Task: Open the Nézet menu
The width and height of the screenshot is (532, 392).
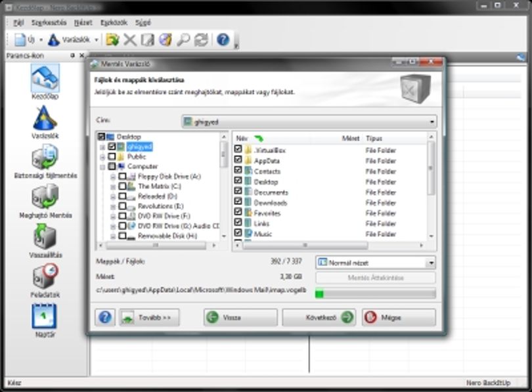Action: pyautogui.click(x=83, y=23)
